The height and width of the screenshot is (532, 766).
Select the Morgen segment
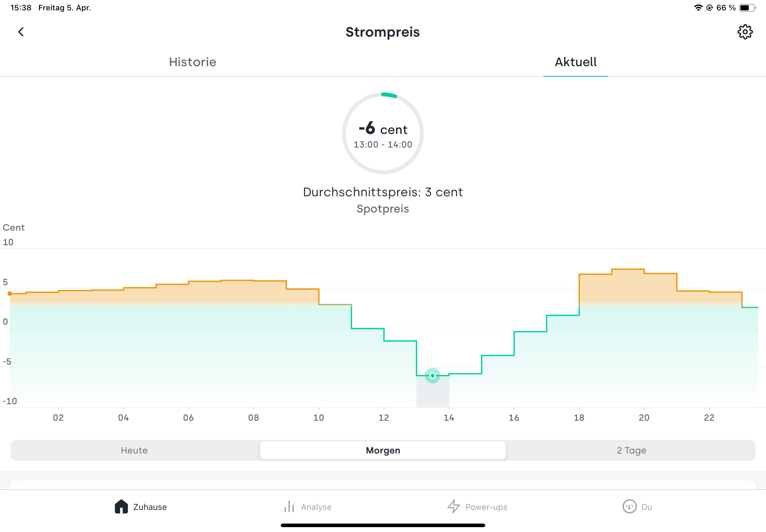(x=383, y=450)
